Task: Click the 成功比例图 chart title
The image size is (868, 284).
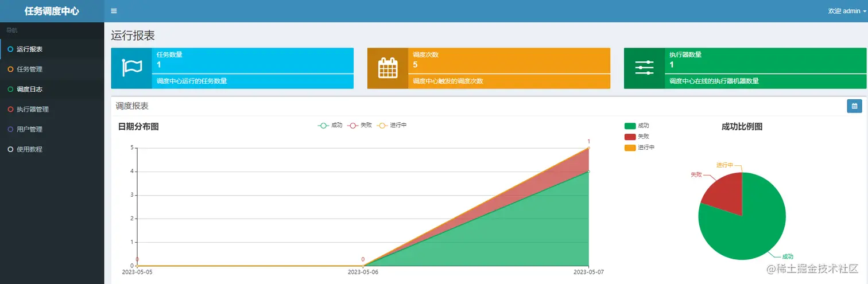Action: coord(742,127)
